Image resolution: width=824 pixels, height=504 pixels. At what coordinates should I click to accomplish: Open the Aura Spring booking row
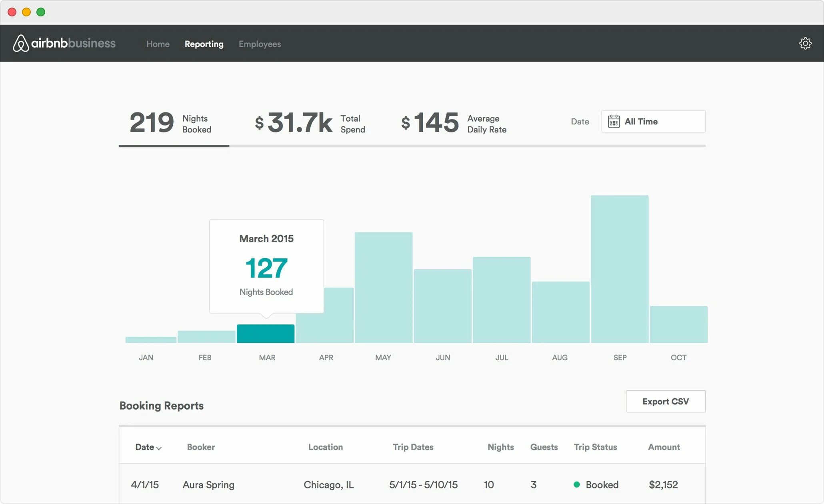(208, 484)
